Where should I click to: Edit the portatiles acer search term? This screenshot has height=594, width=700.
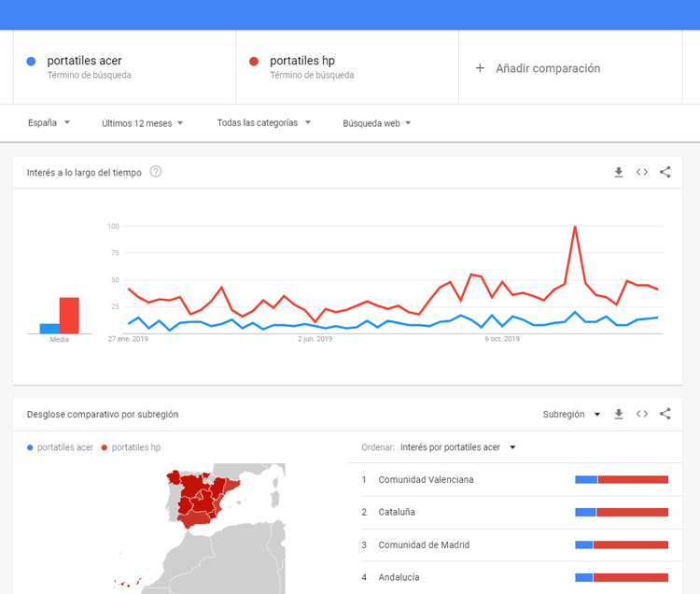(124, 67)
